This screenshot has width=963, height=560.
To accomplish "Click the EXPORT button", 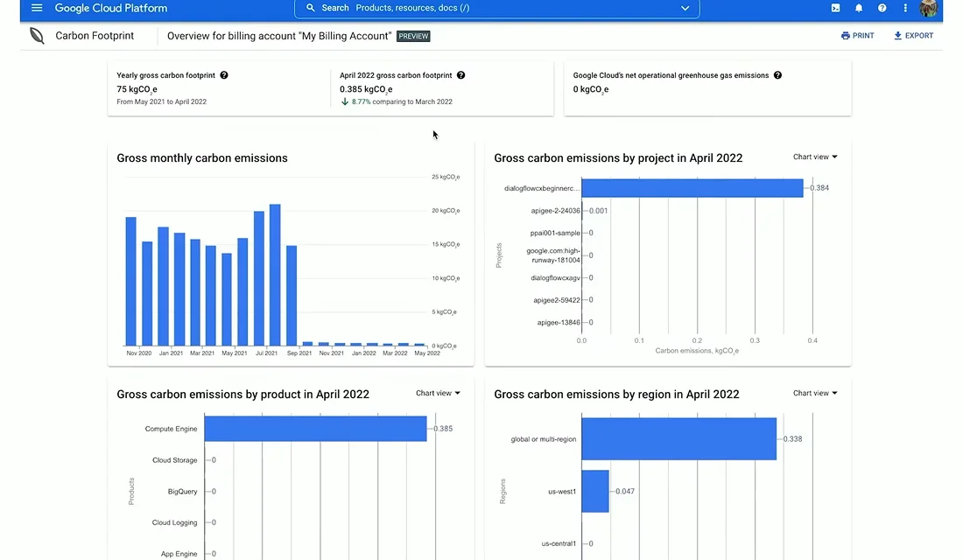I will pyautogui.click(x=913, y=36).
